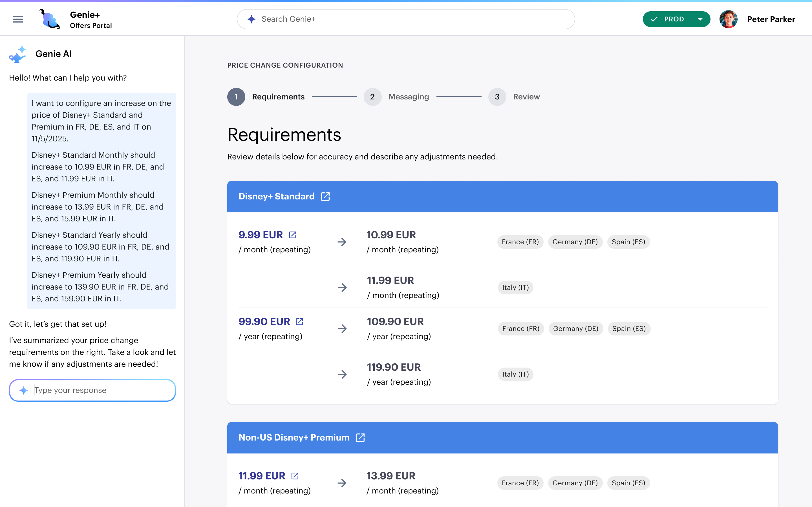Open the navigation hamburger menu
The height and width of the screenshot is (507, 812).
tap(18, 19)
